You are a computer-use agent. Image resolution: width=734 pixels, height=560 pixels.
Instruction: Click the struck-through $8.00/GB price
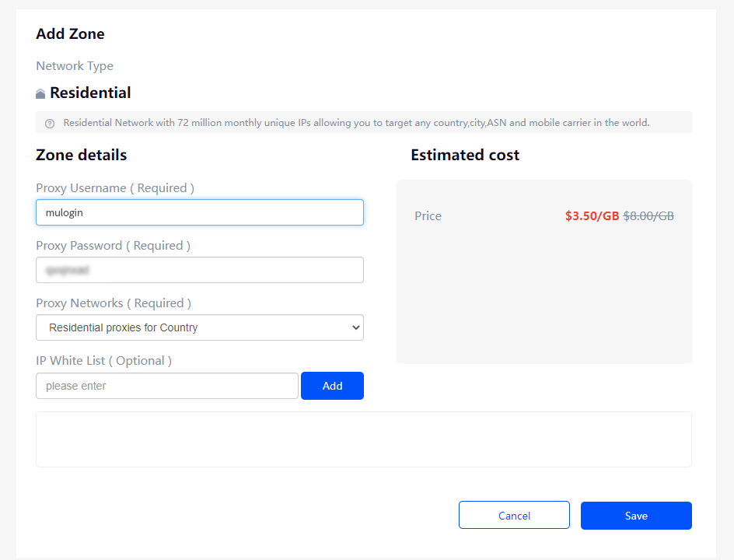[648, 216]
